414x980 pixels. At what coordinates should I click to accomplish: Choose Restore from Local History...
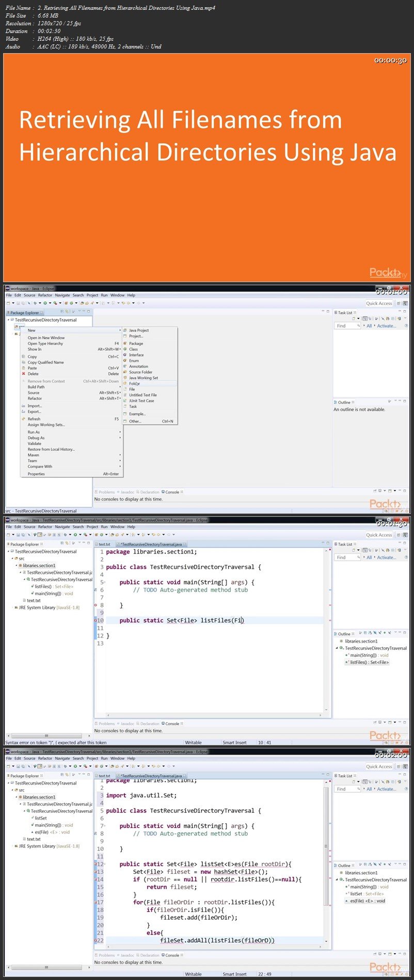click(x=51, y=449)
